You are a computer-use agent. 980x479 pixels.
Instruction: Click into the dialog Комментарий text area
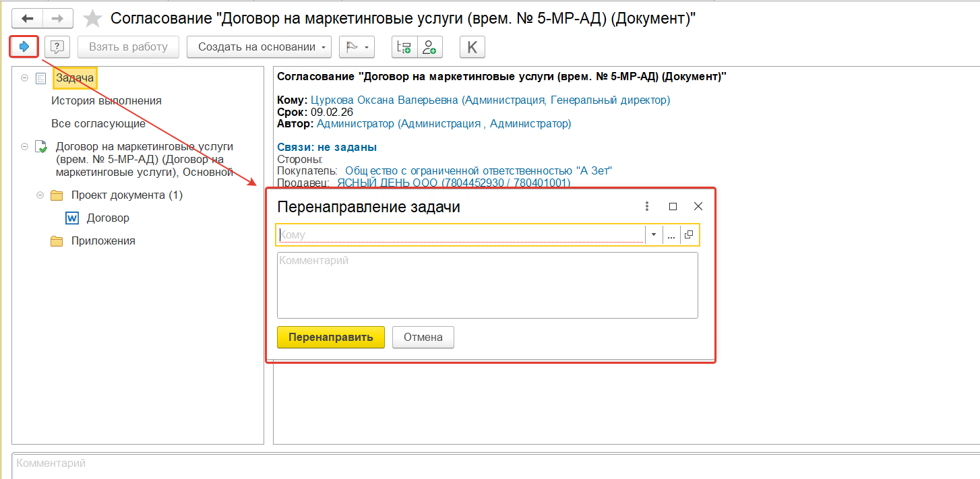coord(487,285)
